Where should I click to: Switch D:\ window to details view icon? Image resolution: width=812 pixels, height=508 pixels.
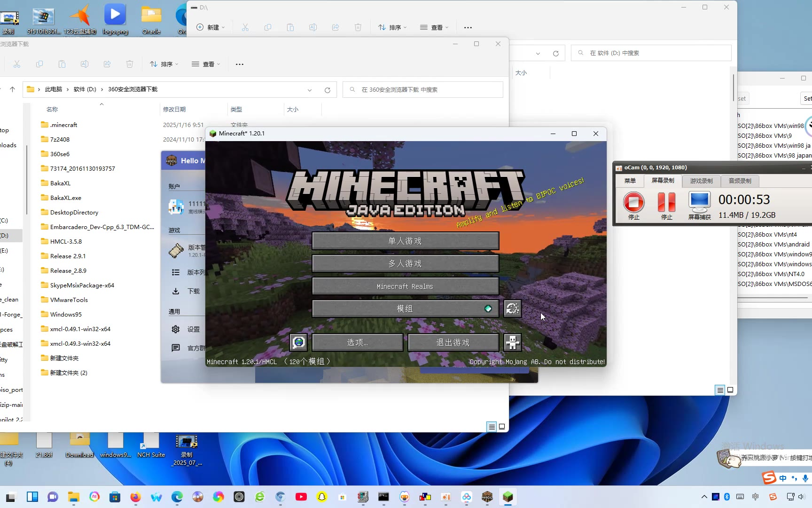click(x=720, y=390)
